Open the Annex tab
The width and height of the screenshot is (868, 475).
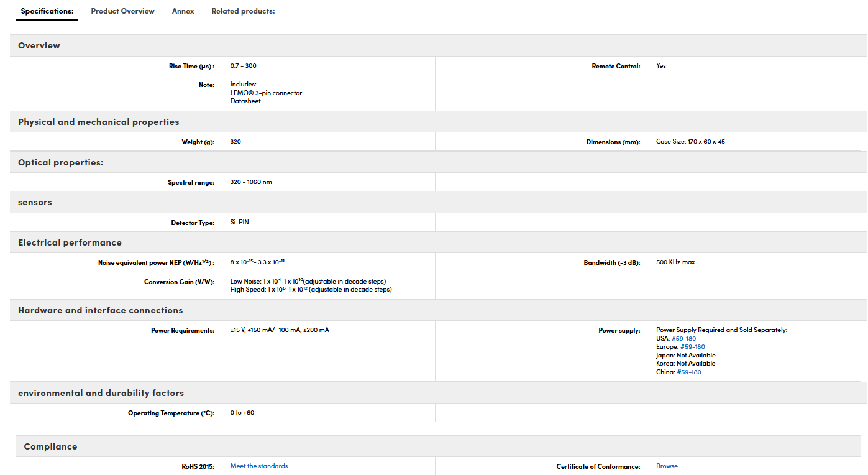click(183, 11)
